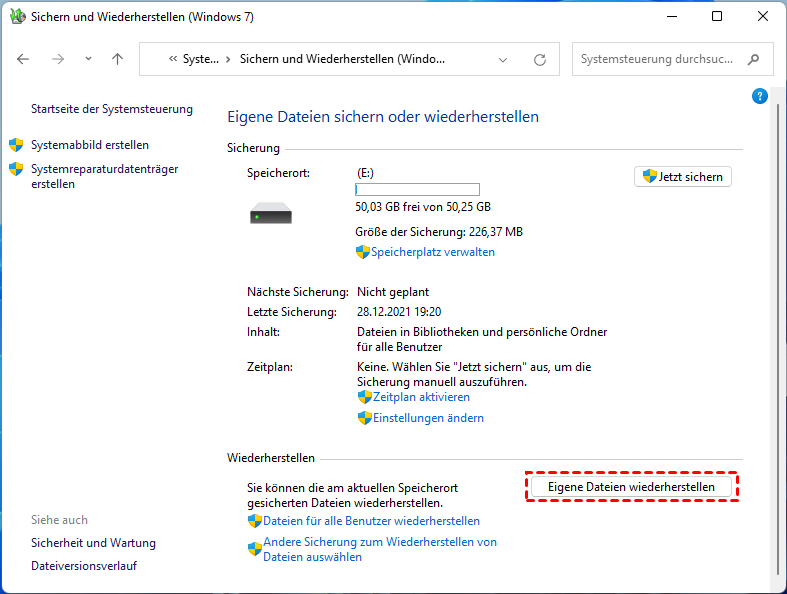Open help via blue question mark
787x594 pixels.
760,96
